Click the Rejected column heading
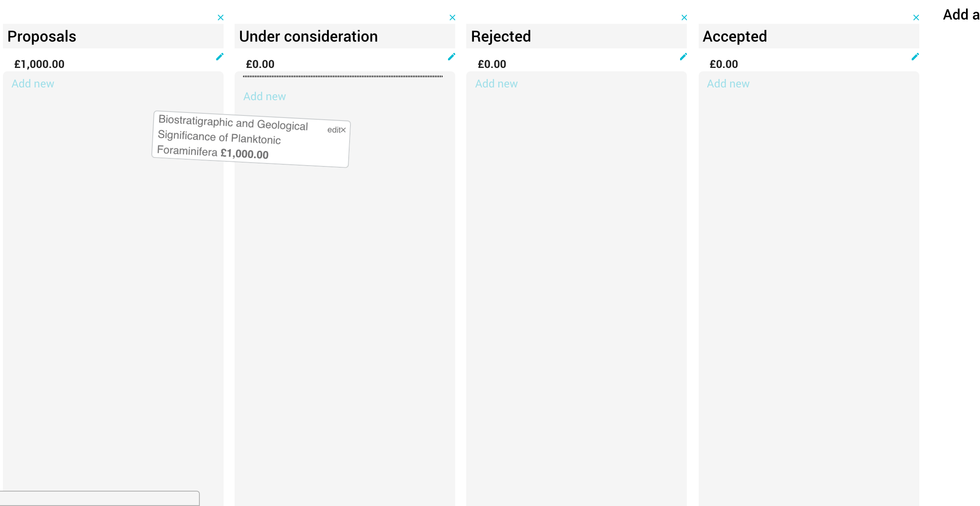980x506 pixels. 501,37
